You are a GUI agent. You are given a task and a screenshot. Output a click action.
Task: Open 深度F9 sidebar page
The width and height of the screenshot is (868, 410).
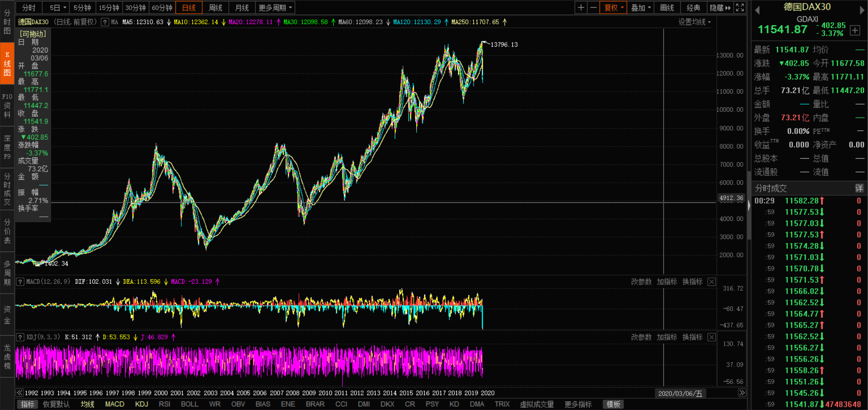pos(7,148)
